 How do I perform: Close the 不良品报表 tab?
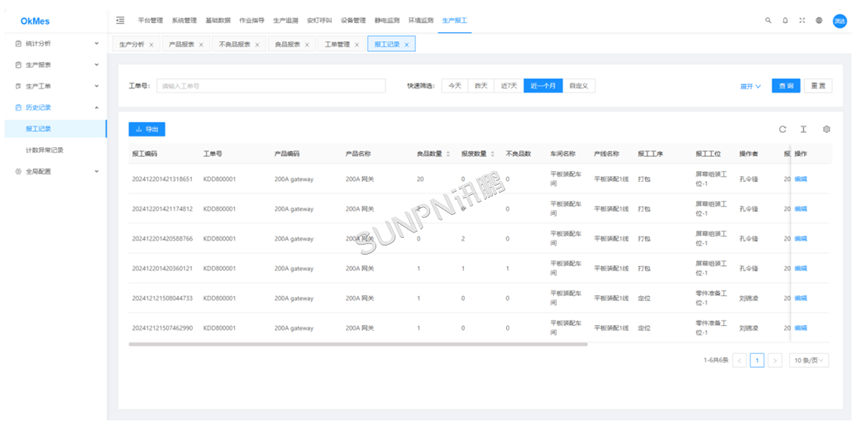coord(257,45)
